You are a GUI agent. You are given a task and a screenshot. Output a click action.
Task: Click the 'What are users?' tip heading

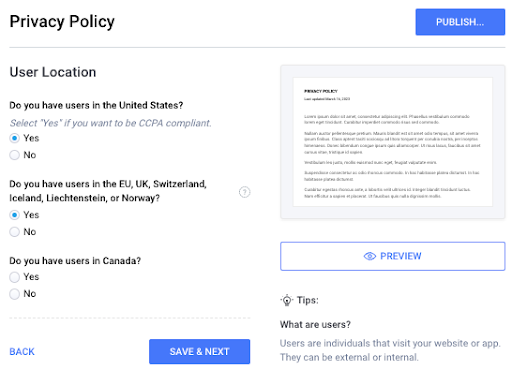(315, 324)
